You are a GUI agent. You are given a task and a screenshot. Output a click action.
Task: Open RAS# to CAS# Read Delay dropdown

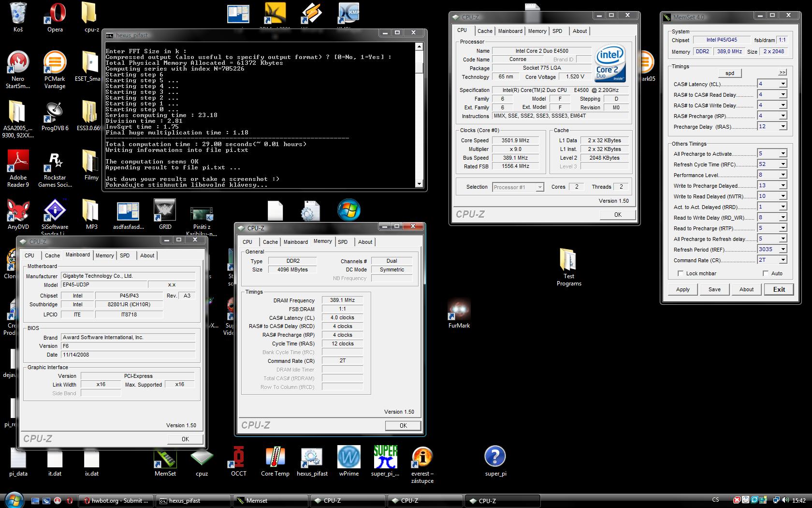[x=783, y=94]
